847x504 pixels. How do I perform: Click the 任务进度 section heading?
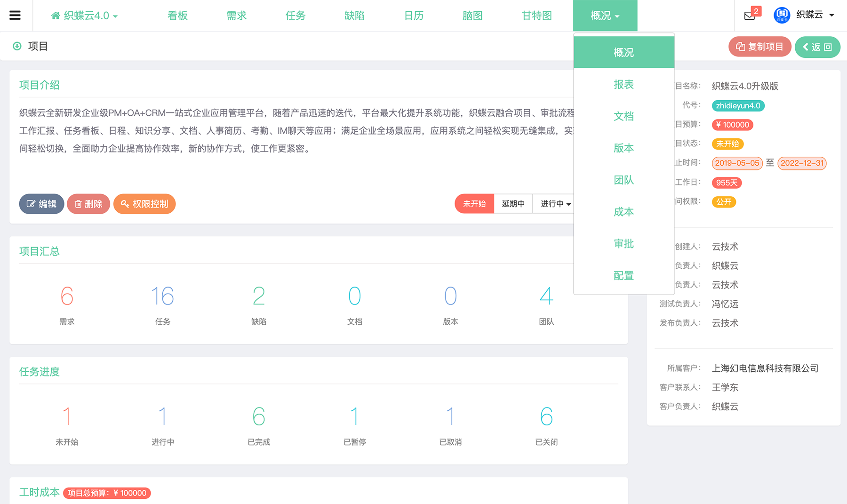pos(40,372)
